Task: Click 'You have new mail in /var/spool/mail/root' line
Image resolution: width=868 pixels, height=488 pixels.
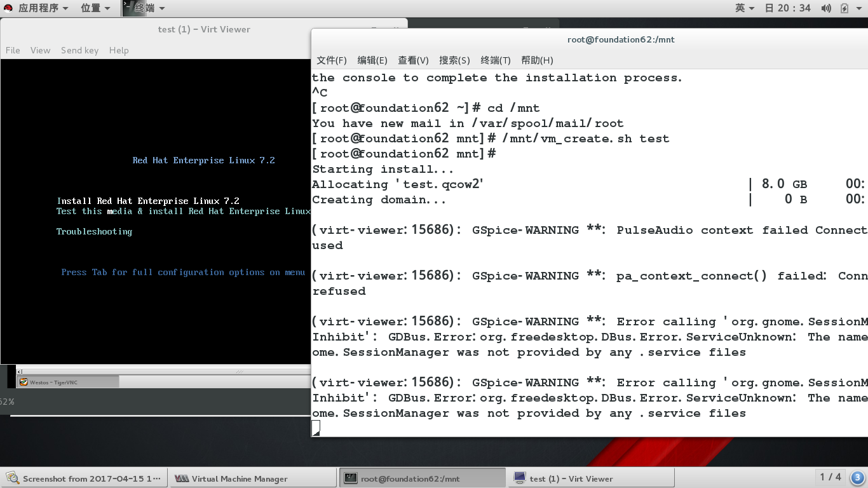Action: pos(468,123)
